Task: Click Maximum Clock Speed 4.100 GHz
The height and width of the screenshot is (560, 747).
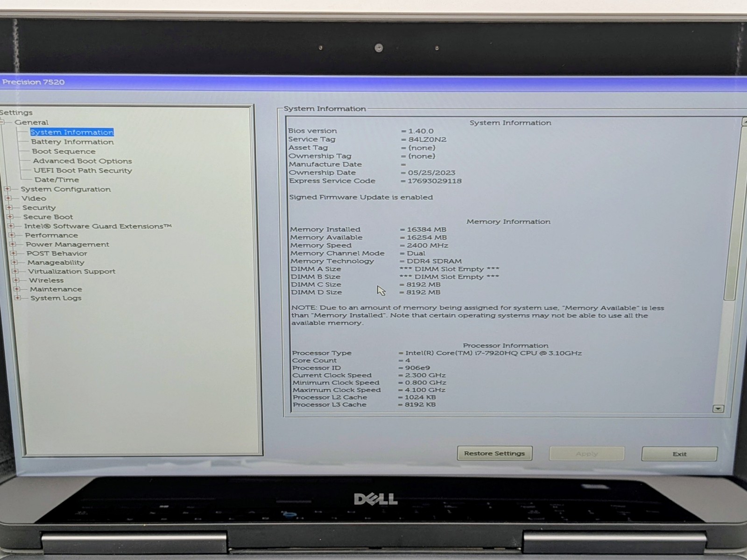Action: click(x=425, y=390)
